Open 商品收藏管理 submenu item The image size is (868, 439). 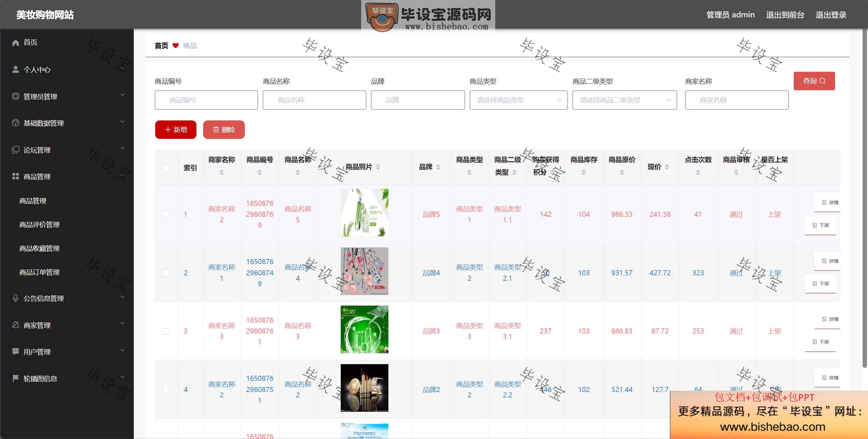coord(39,248)
